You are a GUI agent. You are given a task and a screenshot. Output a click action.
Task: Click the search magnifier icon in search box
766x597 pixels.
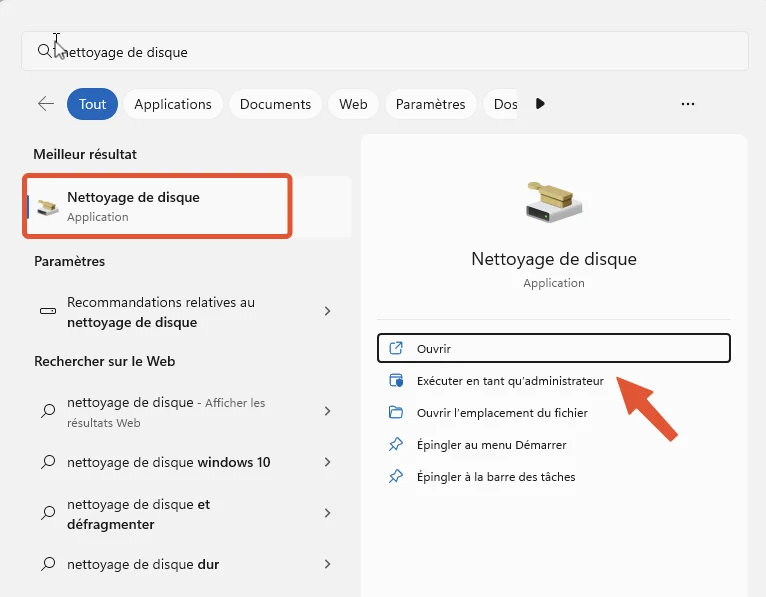(44, 51)
